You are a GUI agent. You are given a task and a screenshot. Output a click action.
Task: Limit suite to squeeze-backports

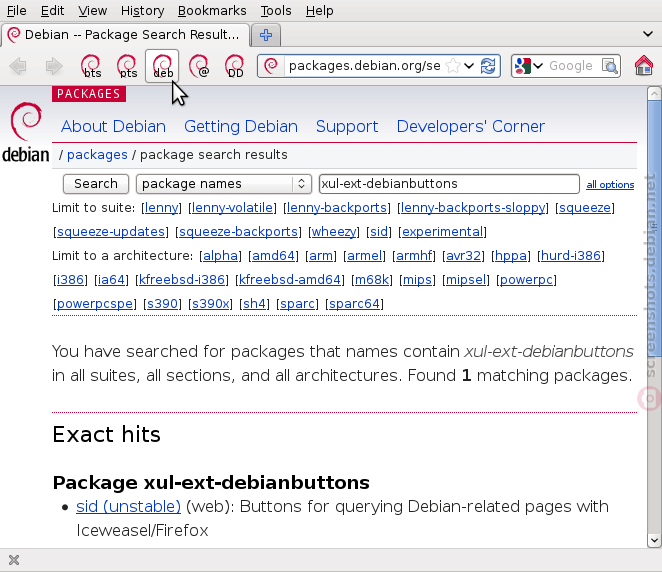[239, 232]
